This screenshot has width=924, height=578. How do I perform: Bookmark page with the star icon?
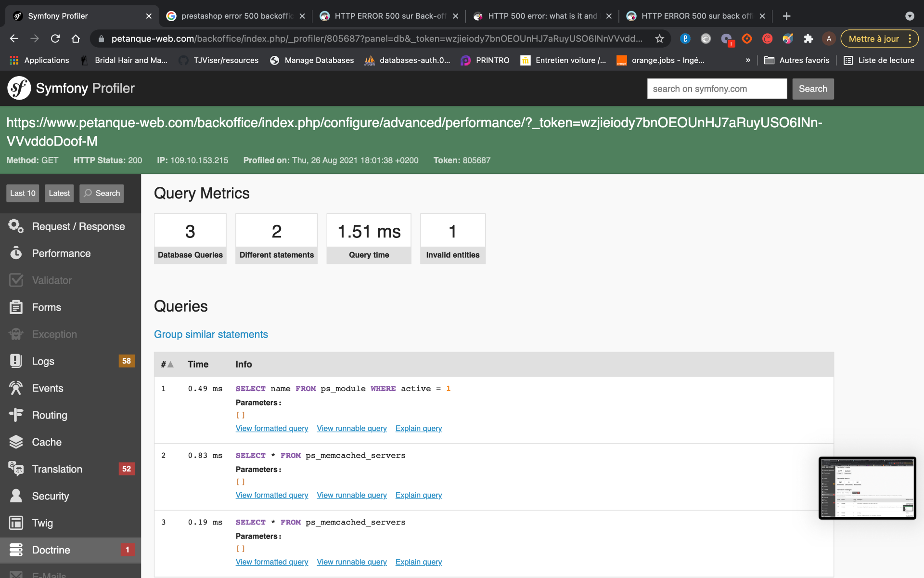659,39
